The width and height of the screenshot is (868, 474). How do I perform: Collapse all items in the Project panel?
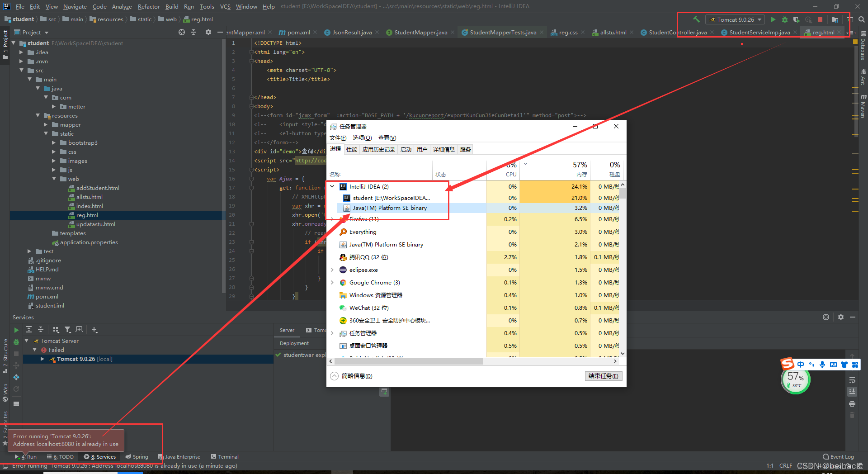193,32
